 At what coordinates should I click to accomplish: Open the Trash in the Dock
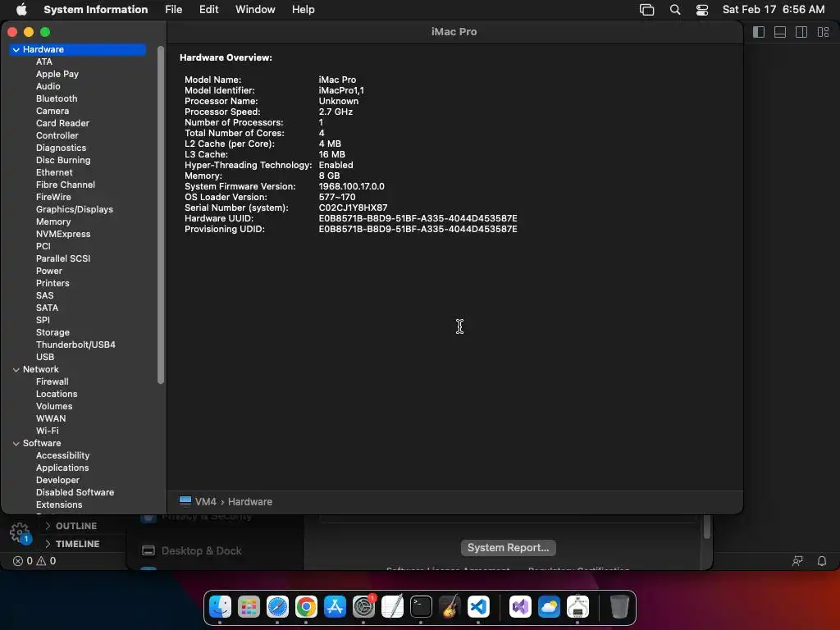pyautogui.click(x=619, y=607)
